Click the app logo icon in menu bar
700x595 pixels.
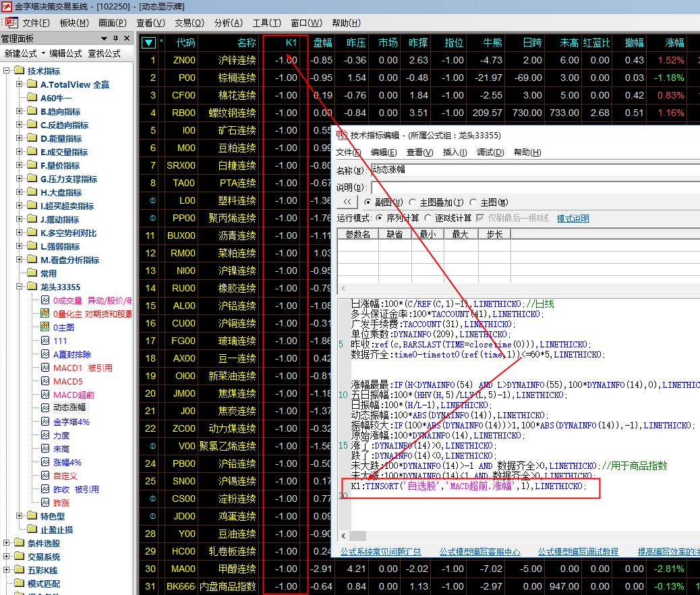tap(11, 22)
